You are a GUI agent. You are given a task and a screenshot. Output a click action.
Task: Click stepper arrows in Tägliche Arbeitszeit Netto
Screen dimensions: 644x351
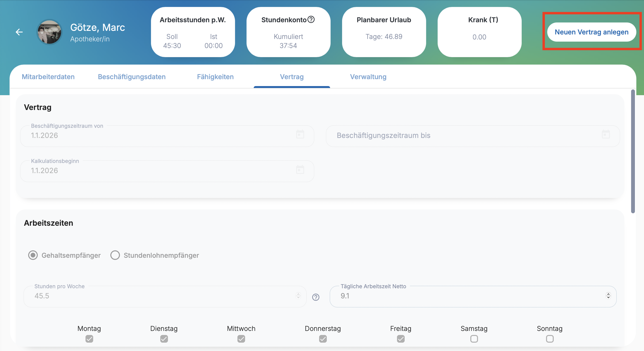pyautogui.click(x=608, y=296)
